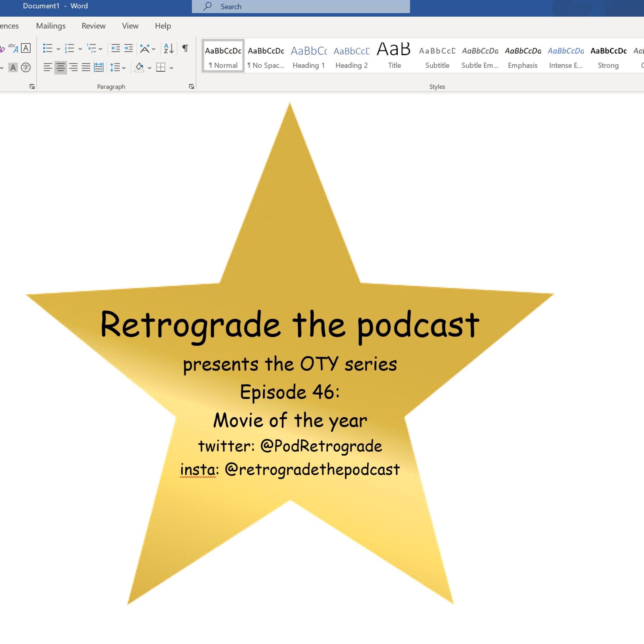Open the Line Spacing dropdown arrow
The width and height of the screenshot is (644, 644).
124,68
